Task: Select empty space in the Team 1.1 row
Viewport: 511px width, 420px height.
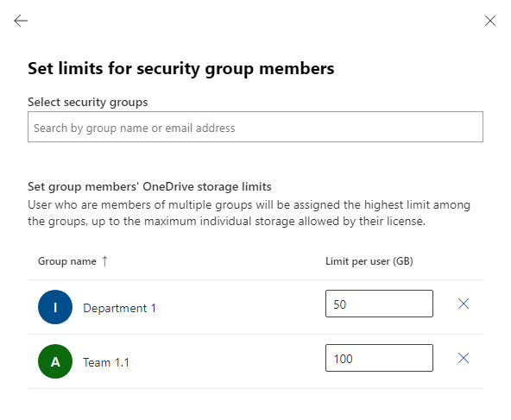Action: (x=228, y=361)
